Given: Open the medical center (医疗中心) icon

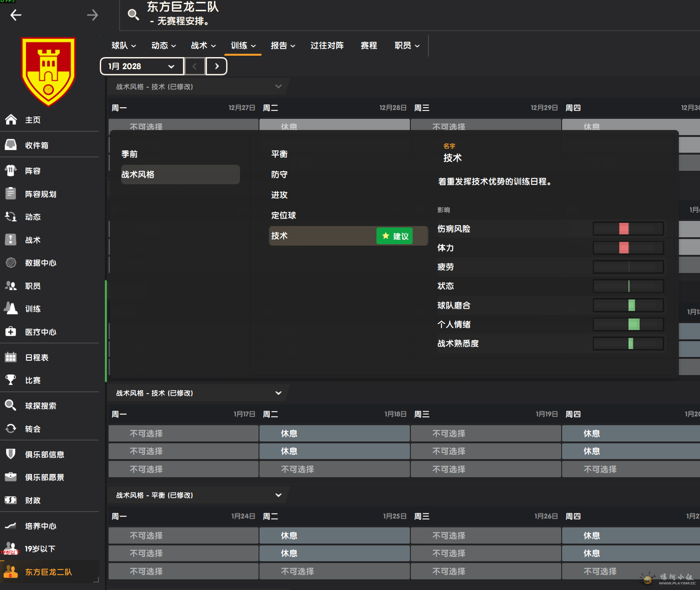Looking at the screenshot, I should pos(11,332).
